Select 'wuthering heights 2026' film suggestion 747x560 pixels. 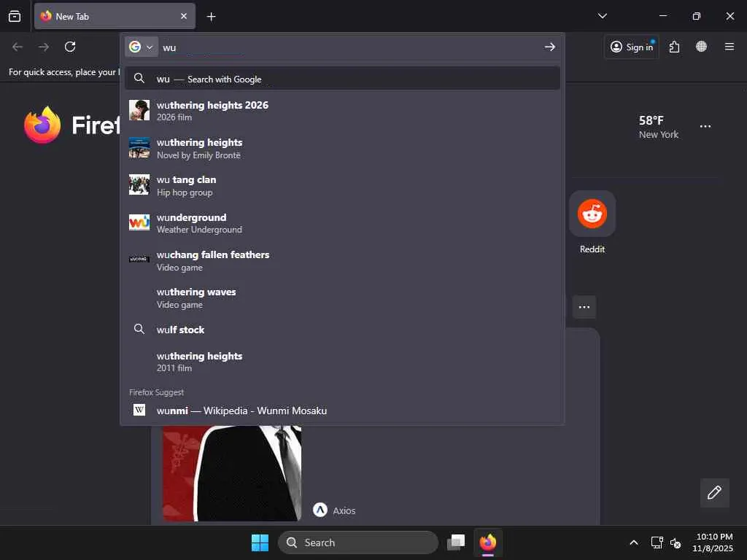(x=342, y=111)
